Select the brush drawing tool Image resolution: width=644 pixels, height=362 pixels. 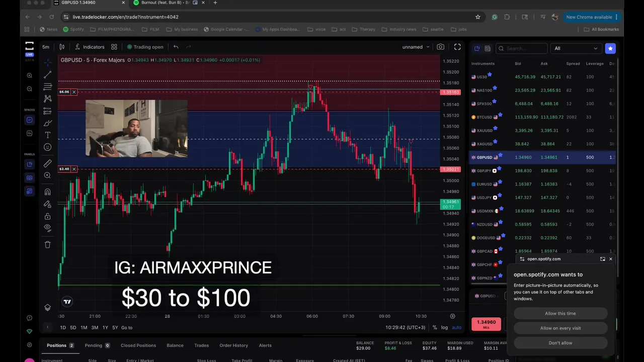click(x=47, y=123)
